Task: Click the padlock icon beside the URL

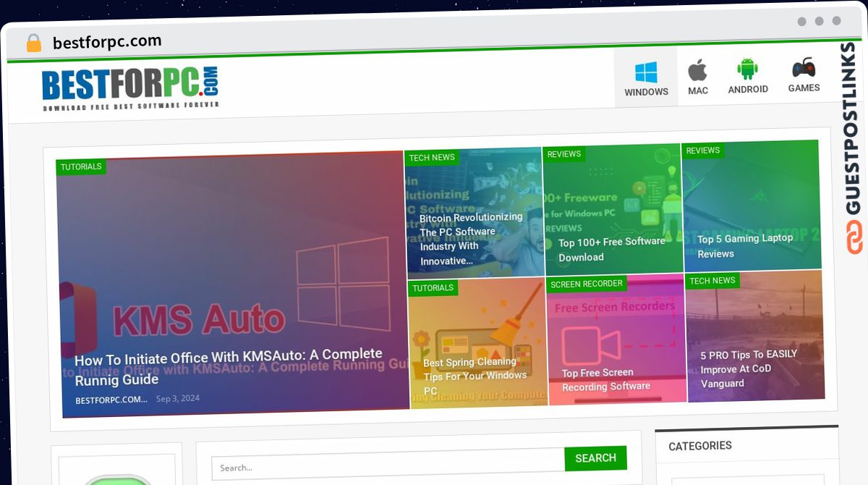Action: click(33, 43)
